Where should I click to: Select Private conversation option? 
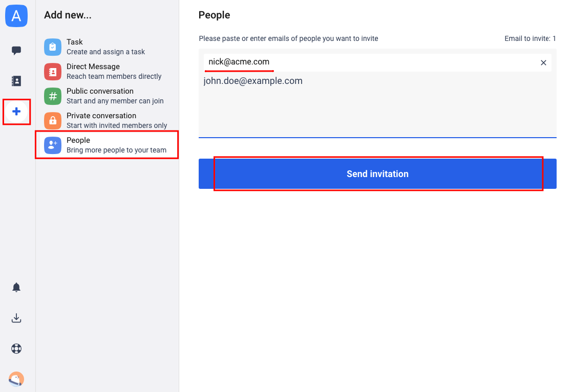point(107,121)
